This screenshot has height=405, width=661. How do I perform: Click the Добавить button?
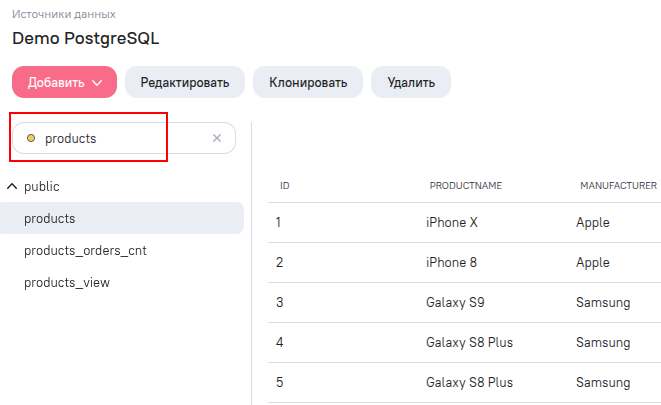pos(64,82)
